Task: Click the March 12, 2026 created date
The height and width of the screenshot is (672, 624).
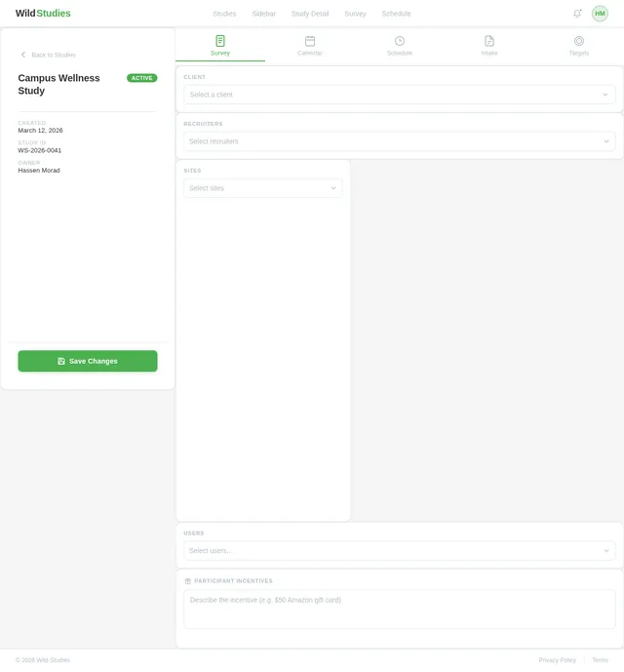Action: click(40, 131)
